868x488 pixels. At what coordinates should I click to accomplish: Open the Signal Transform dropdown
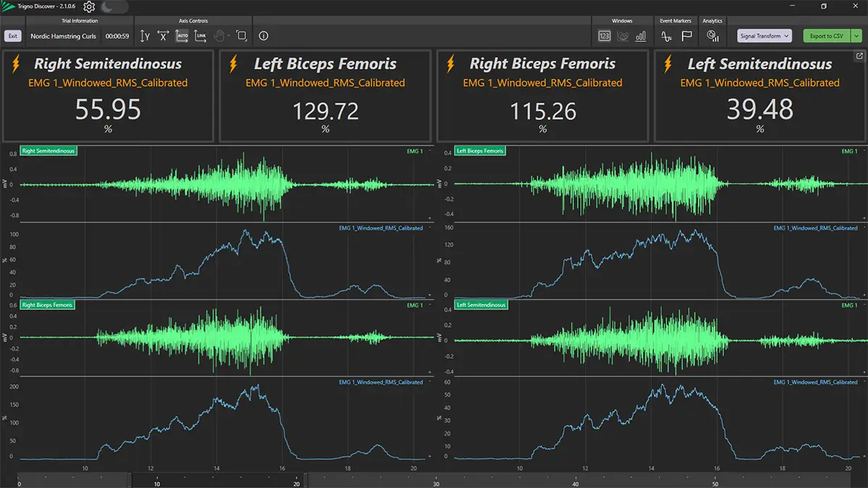[765, 36]
